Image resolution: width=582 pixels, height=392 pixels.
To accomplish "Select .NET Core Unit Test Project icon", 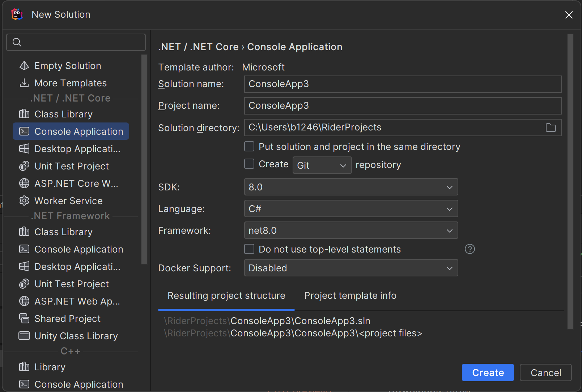I will (x=24, y=166).
